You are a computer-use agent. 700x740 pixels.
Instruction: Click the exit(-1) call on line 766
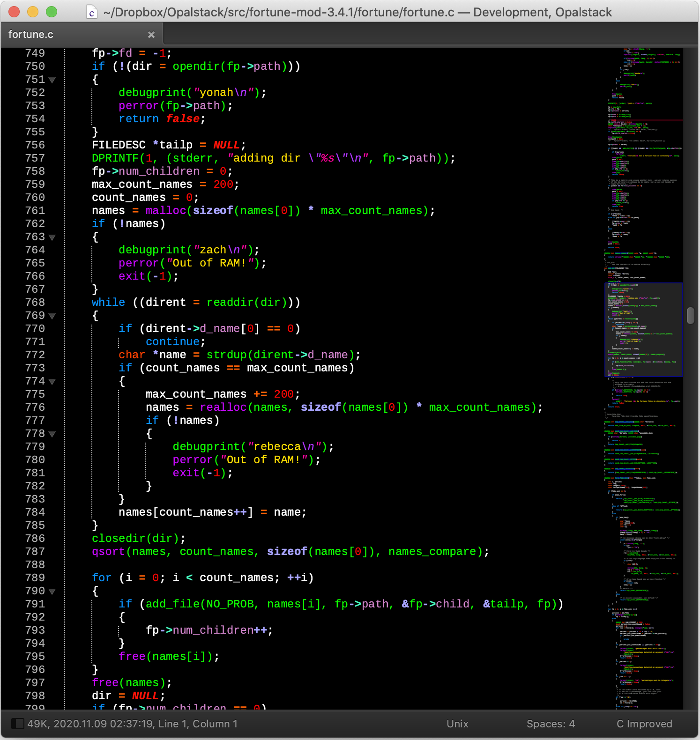click(145, 276)
